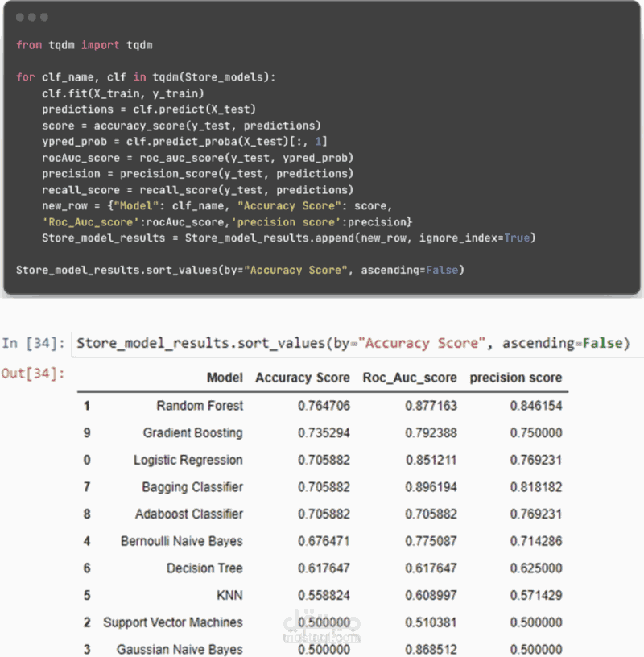Click the rightmost gray window dot

(43, 17)
